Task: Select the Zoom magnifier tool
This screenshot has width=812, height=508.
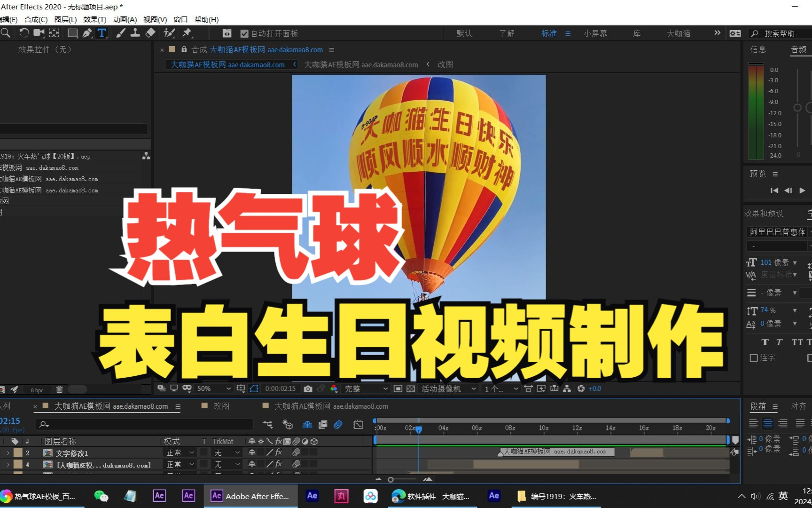Action: coord(6,33)
